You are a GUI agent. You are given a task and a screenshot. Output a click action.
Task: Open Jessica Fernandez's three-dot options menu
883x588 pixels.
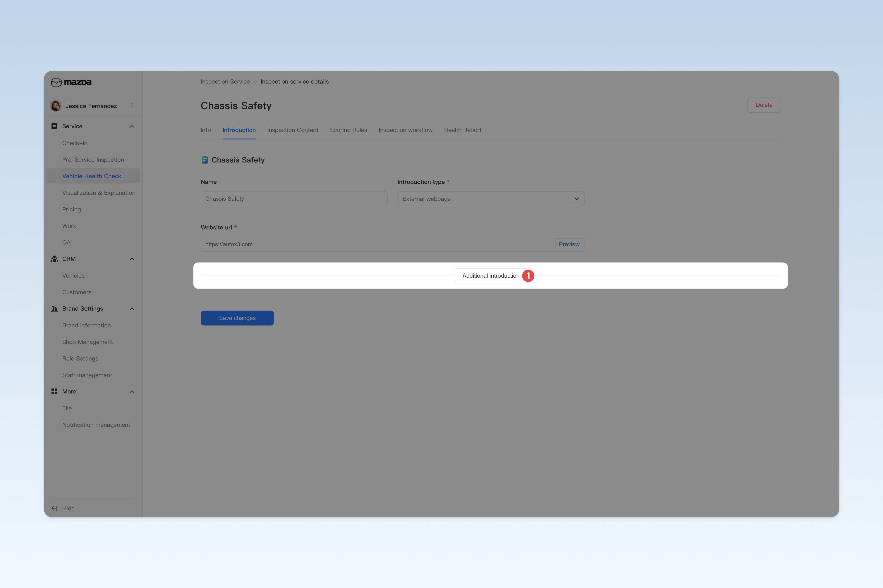point(132,106)
